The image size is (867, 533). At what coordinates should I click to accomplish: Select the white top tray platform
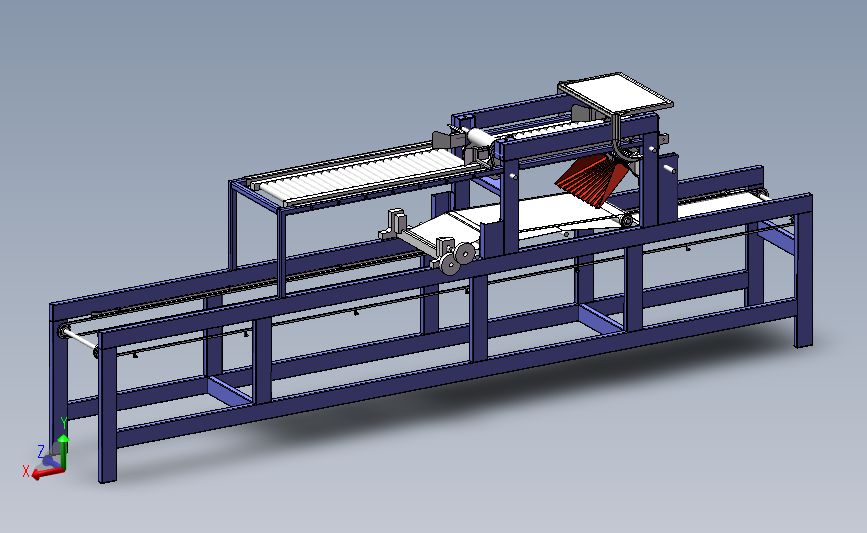tap(615, 92)
